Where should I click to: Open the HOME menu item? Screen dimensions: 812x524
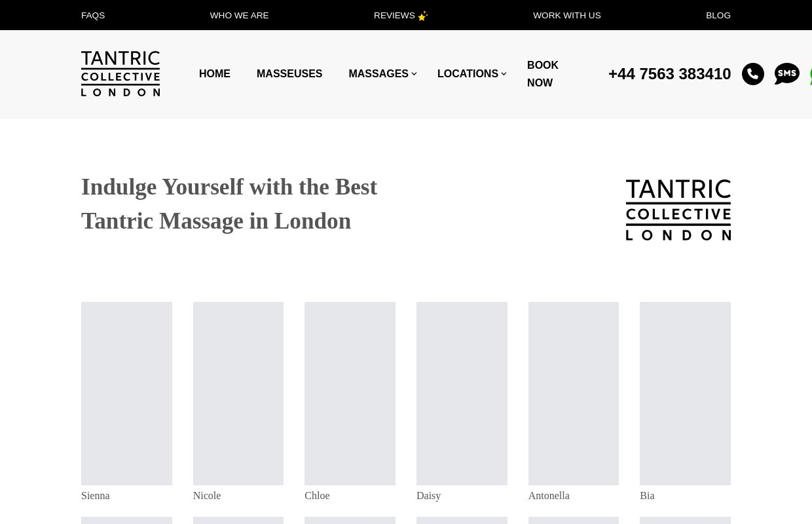coord(214,73)
